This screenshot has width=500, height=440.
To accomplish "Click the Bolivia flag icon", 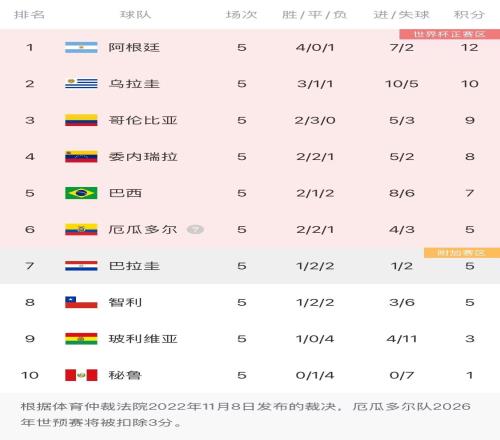I will (81, 339).
